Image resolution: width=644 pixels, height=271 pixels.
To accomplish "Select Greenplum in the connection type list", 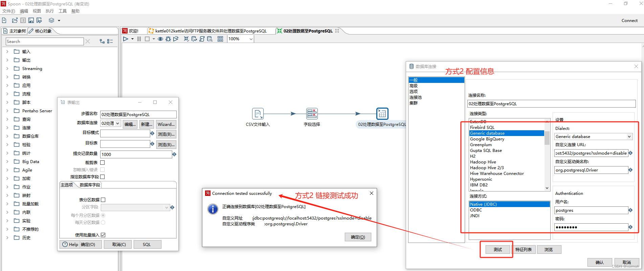I will [x=481, y=145].
